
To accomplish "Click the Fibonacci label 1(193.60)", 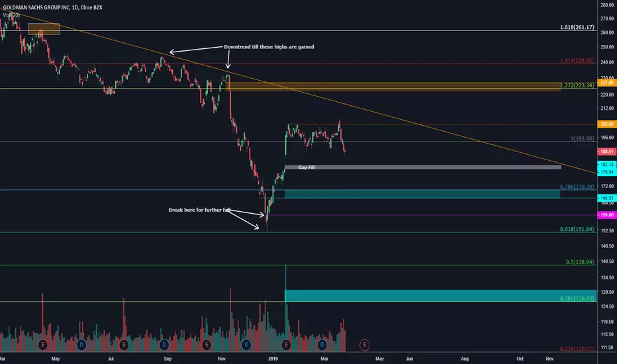I will [583, 138].
